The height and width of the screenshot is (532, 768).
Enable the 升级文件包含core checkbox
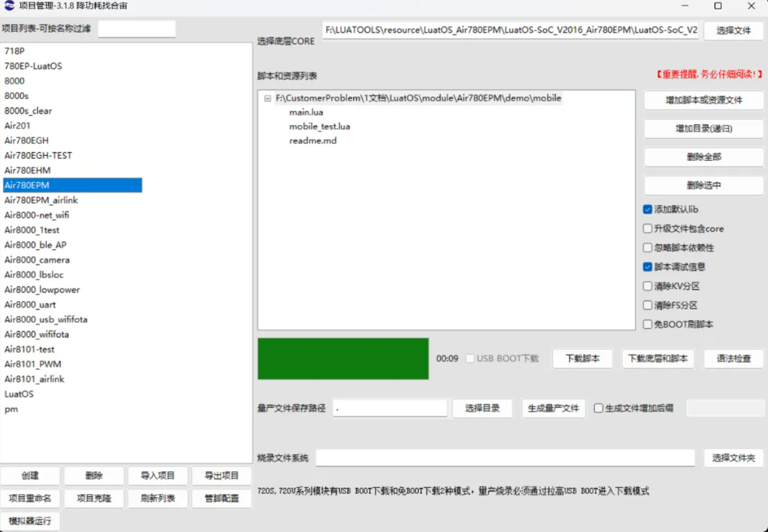click(x=647, y=228)
